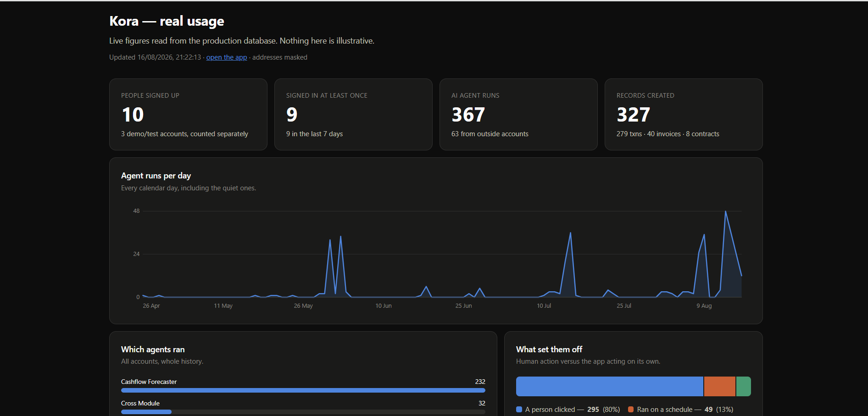Click the orange segment of trigger bar
Screen dimensions: 868x416
720,386
